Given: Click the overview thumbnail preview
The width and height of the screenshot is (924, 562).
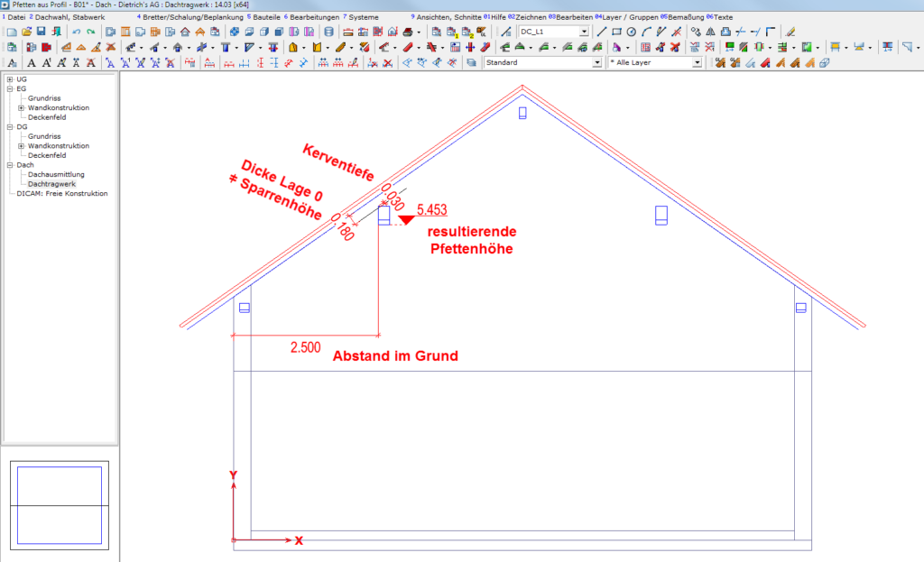Looking at the screenshot, I should 60,505.
